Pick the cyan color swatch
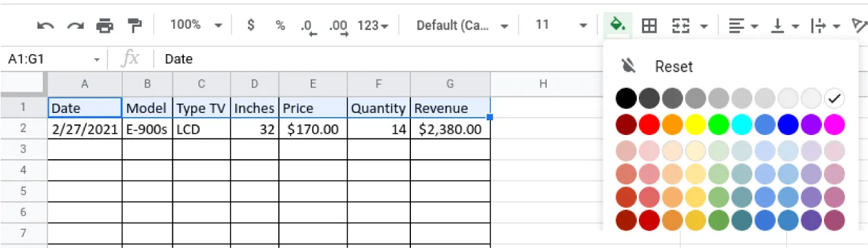The height and width of the screenshot is (248, 868). 742,124
